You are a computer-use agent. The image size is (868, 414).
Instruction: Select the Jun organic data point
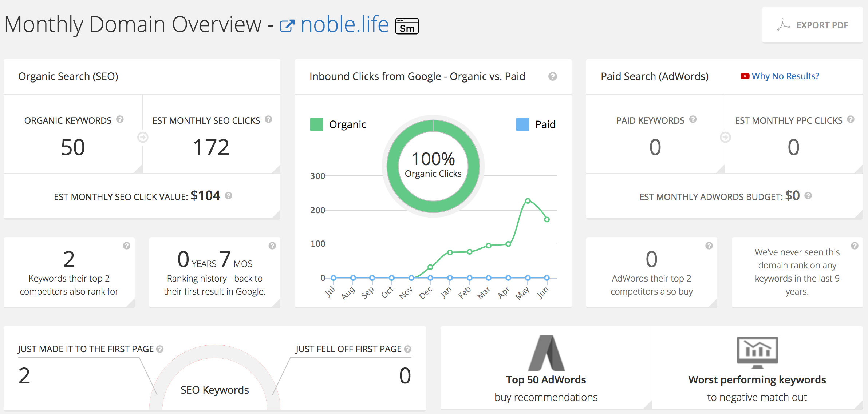pyautogui.click(x=547, y=219)
